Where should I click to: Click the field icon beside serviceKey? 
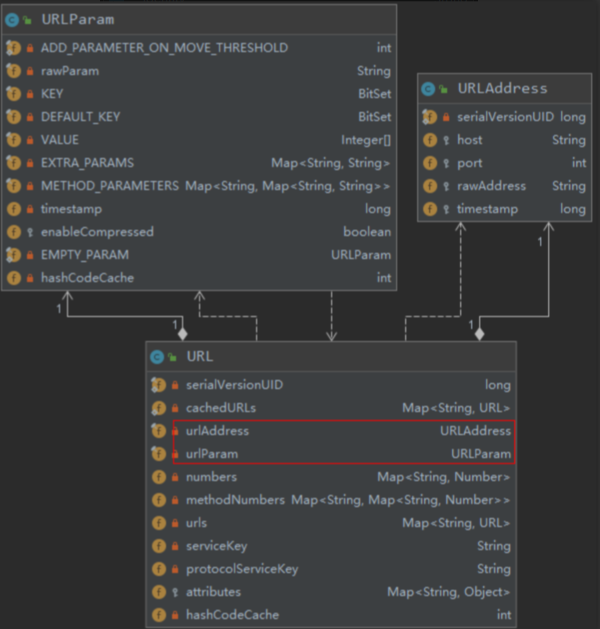(x=158, y=546)
